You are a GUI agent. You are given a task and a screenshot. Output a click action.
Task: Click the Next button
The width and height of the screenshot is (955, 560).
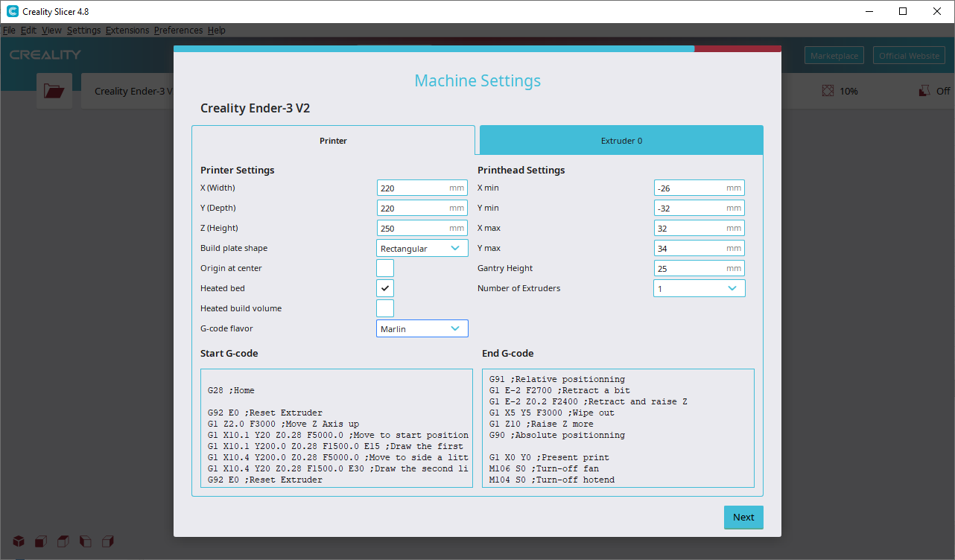click(743, 518)
